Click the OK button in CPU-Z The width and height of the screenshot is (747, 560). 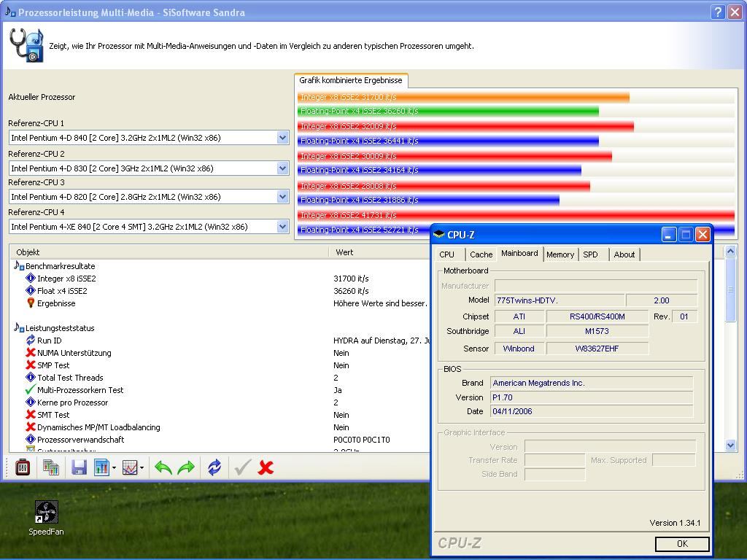tap(682, 544)
